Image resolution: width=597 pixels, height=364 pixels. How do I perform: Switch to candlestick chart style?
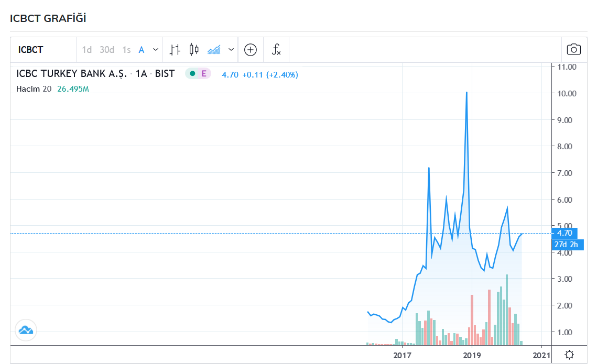194,50
